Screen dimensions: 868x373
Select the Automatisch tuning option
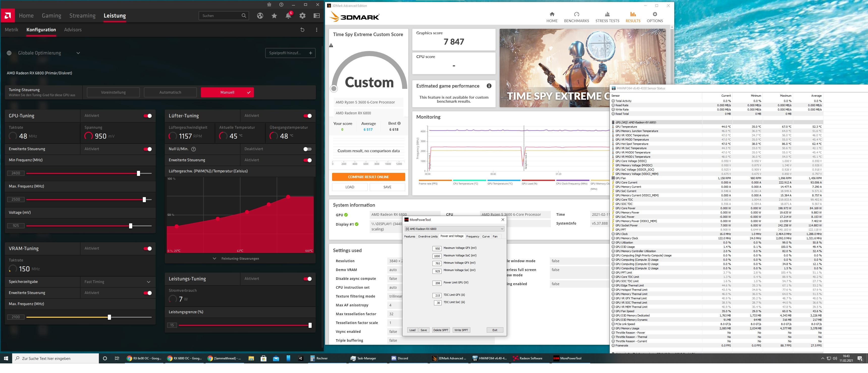170,92
